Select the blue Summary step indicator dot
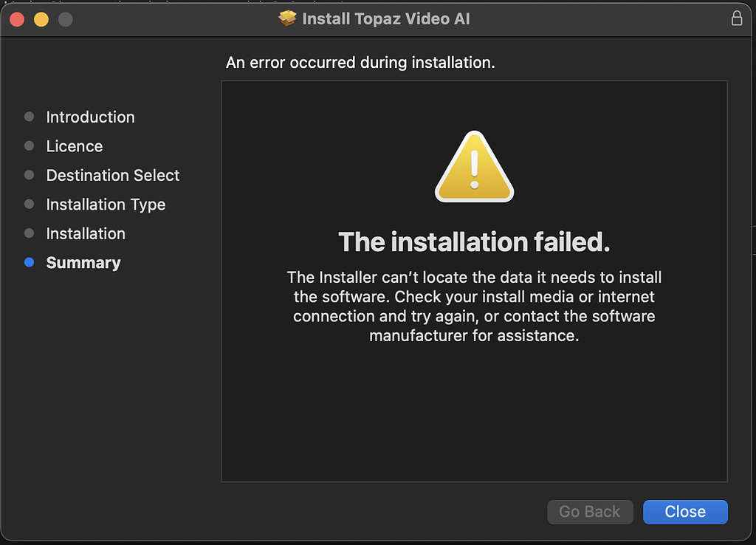 (29, 262)
